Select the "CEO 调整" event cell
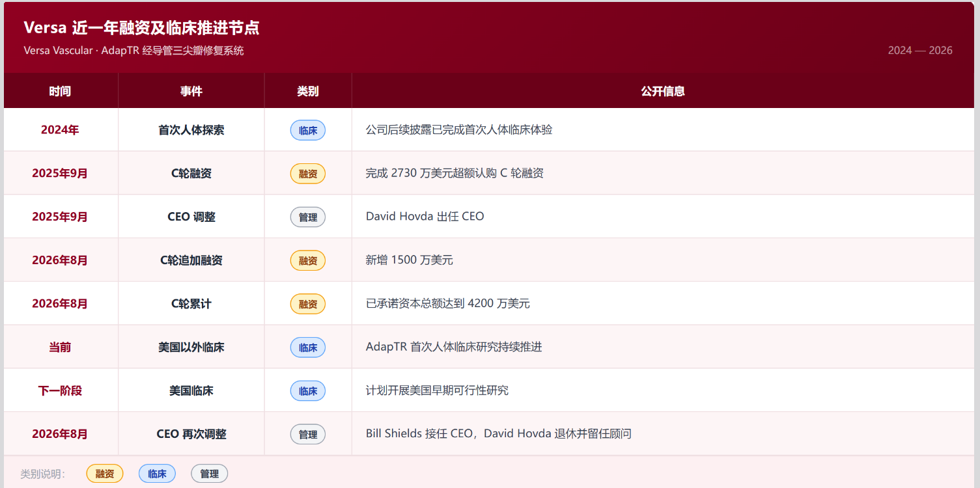The image size is (980, 488). click(x=191, y=217)
